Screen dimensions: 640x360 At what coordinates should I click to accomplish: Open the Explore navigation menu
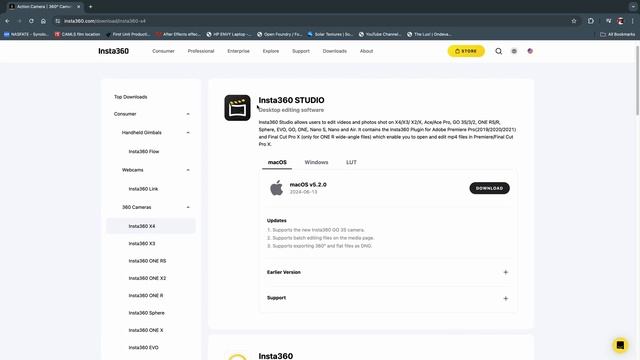click(x=271, y=51)
